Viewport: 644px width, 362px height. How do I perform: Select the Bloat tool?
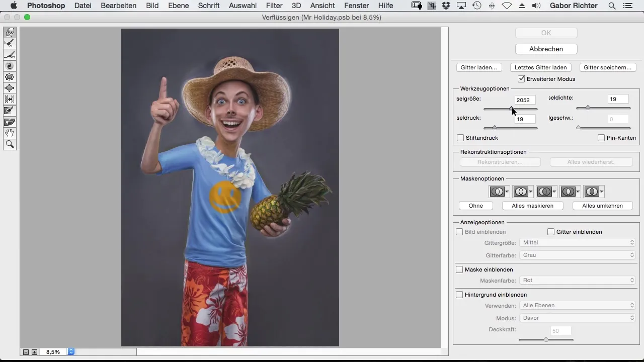click(x=10, y=88)
